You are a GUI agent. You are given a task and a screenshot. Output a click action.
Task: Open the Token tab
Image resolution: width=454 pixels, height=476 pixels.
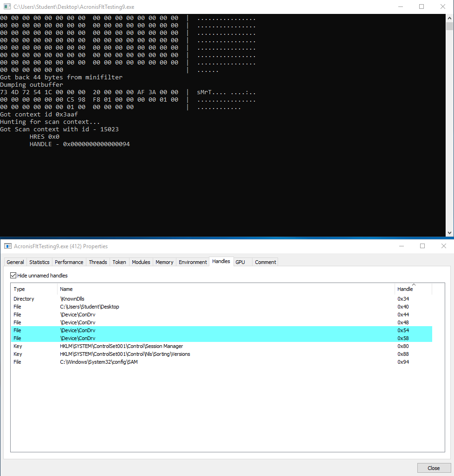pos(119,262)
